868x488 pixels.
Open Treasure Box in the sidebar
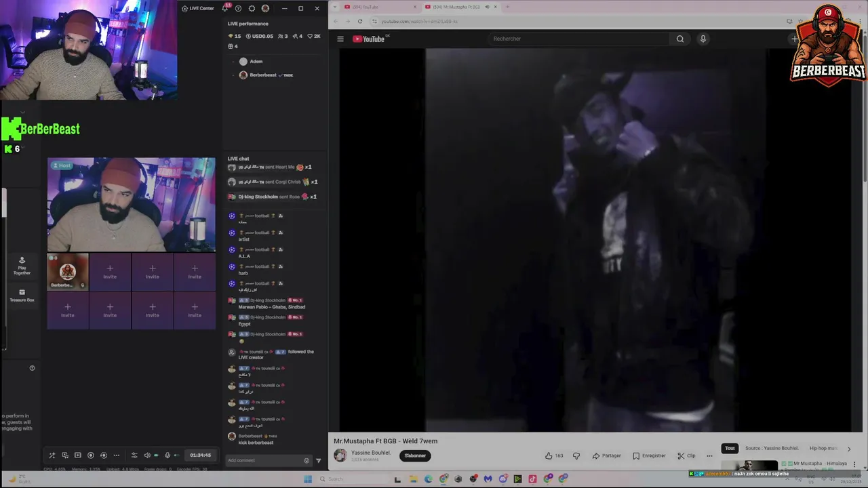click(22, 296)
